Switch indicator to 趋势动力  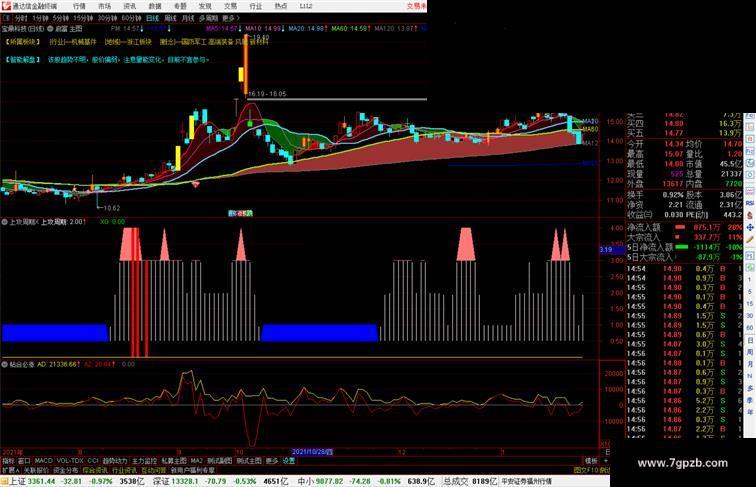115,461
